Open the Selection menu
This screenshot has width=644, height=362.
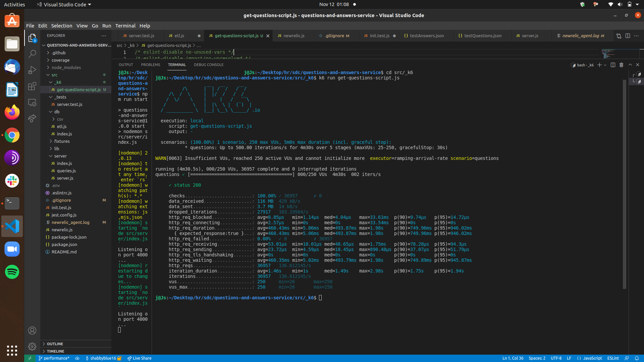coord(62,26)
